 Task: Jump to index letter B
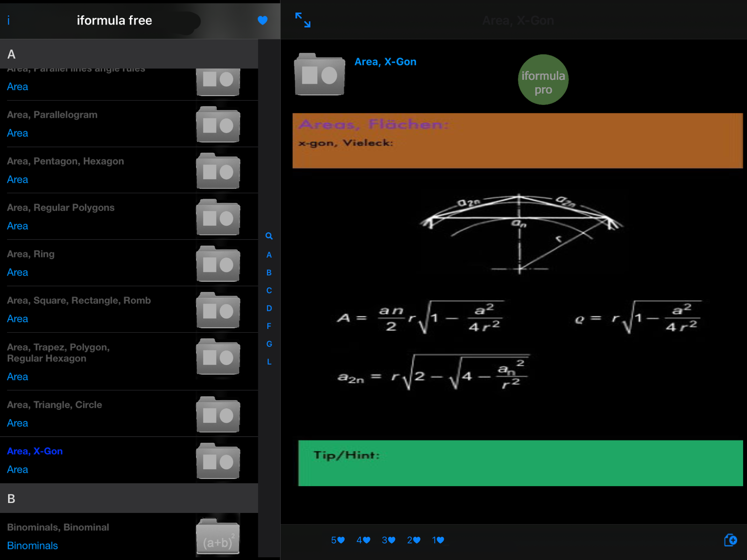pos(269,273)
